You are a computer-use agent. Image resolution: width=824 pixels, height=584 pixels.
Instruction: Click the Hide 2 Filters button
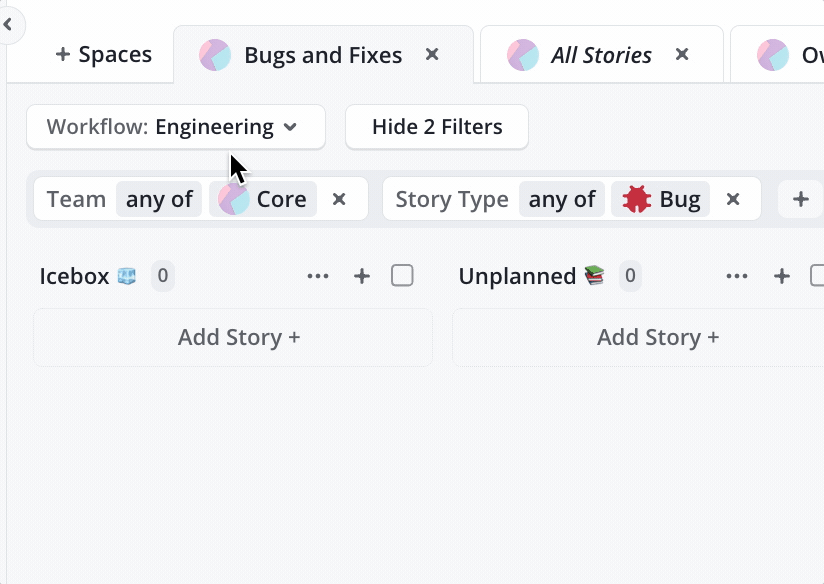[437, 127]
